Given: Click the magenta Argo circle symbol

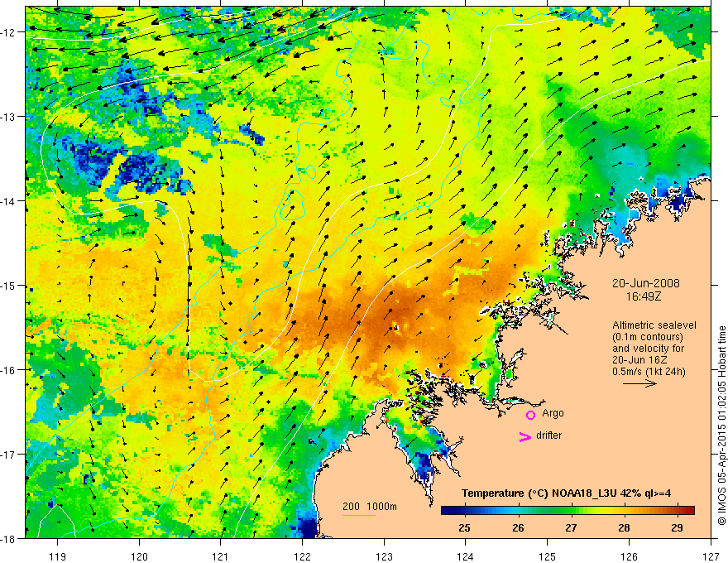Looking at the screenshot, I should point(530,415).
